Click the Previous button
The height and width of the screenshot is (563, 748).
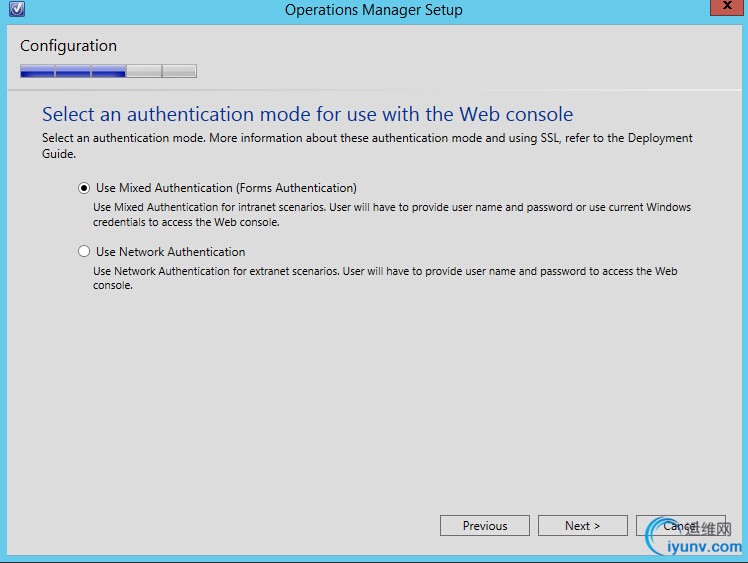pos(485,525)
